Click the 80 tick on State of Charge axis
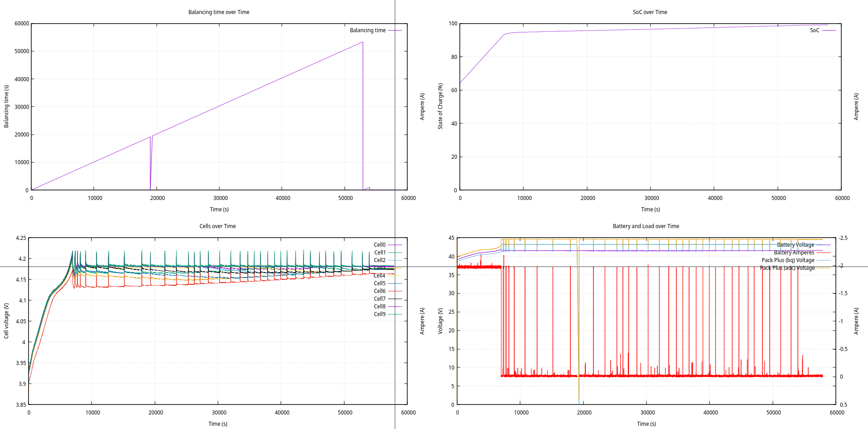 click(454, 57)
